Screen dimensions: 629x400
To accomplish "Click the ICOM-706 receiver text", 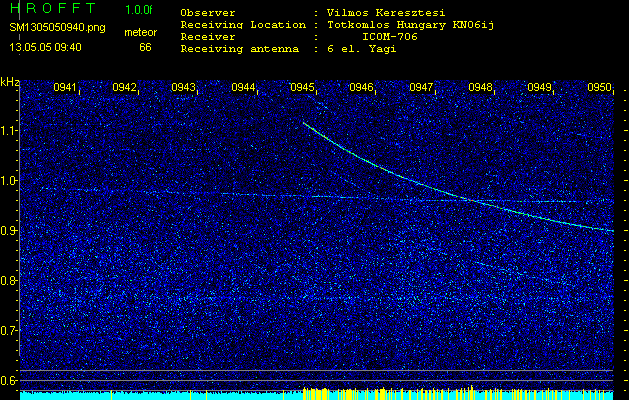I will click(390, 36).
